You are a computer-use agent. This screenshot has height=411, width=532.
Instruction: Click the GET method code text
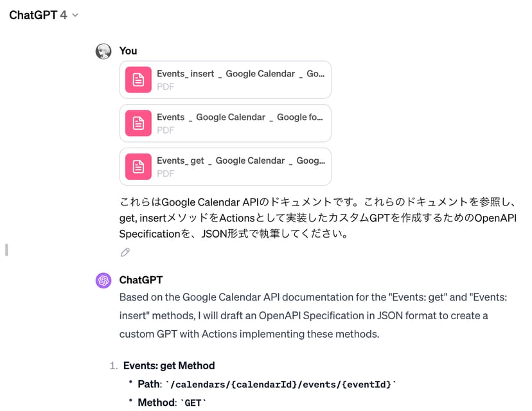click(193, 403)
